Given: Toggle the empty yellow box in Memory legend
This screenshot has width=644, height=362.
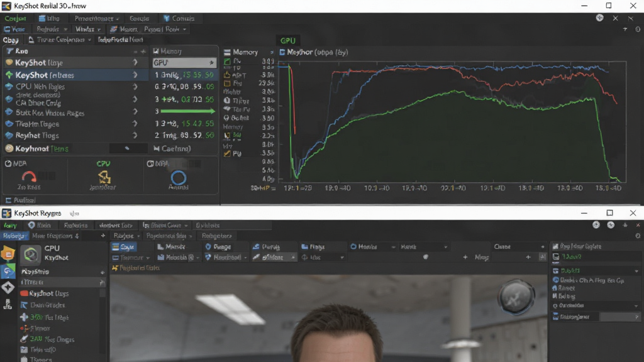Looking at the screenshot, I should 227,84.
